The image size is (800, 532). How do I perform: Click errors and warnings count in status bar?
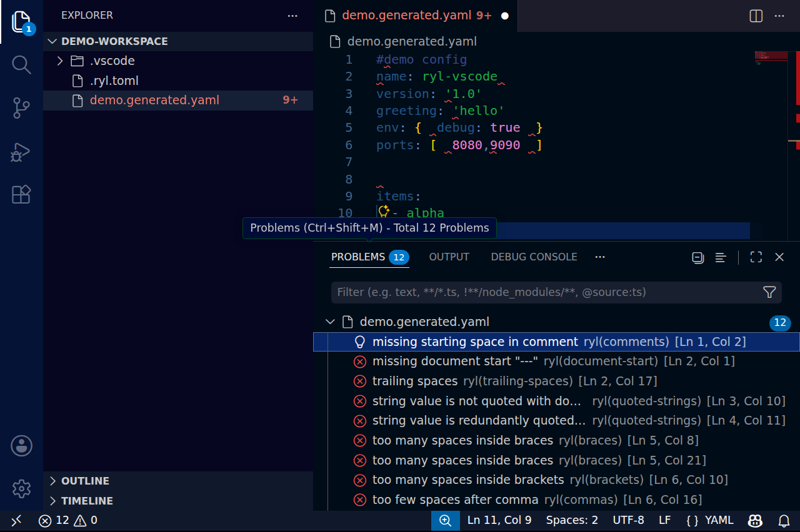(x=67, y=520)
